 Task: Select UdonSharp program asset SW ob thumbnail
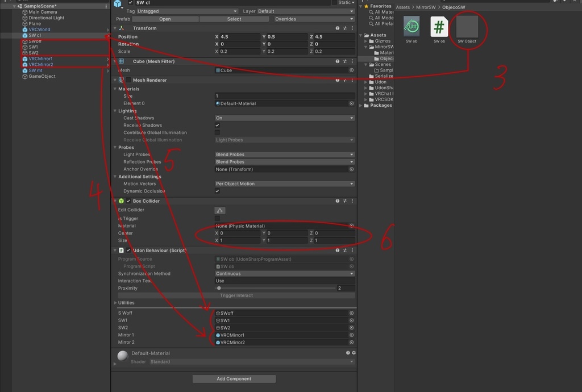(411, 27)
